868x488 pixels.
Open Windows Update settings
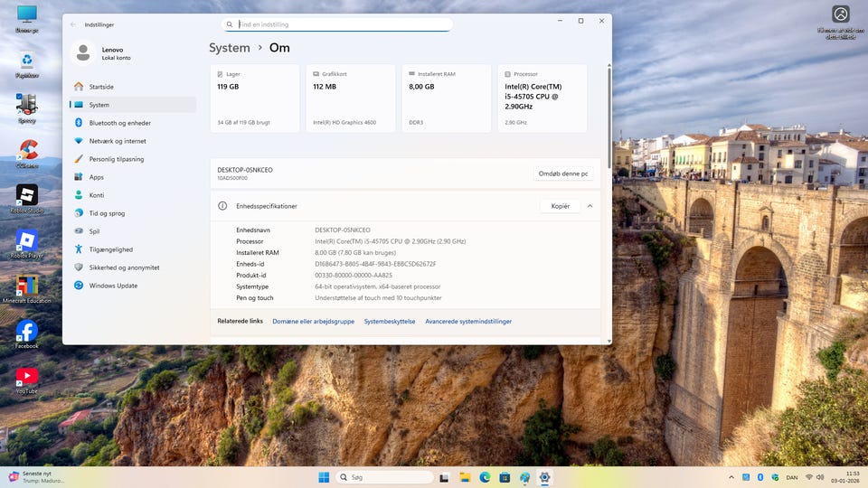(133, 286)
